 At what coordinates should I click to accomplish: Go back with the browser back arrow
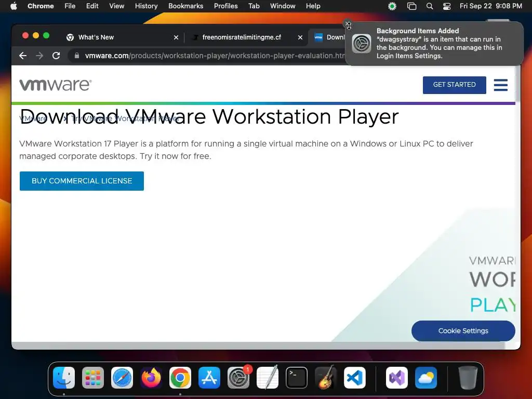(x=23, y=56)
